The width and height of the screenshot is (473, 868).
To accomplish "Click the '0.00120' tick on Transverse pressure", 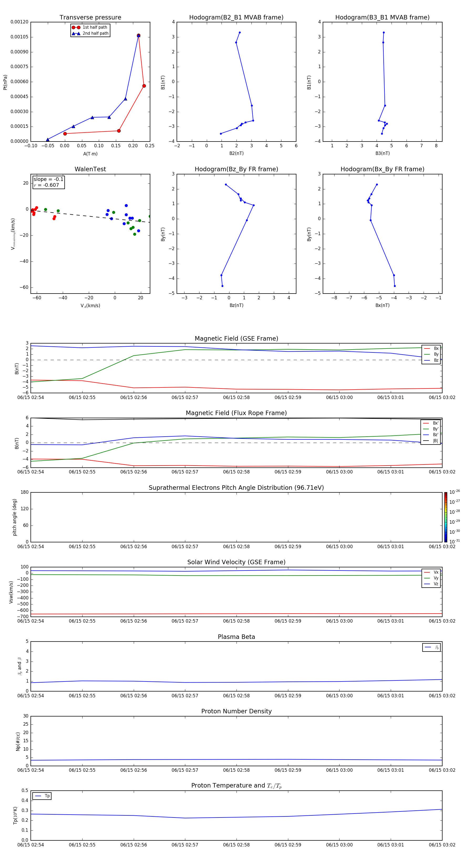I will (19, 22).
